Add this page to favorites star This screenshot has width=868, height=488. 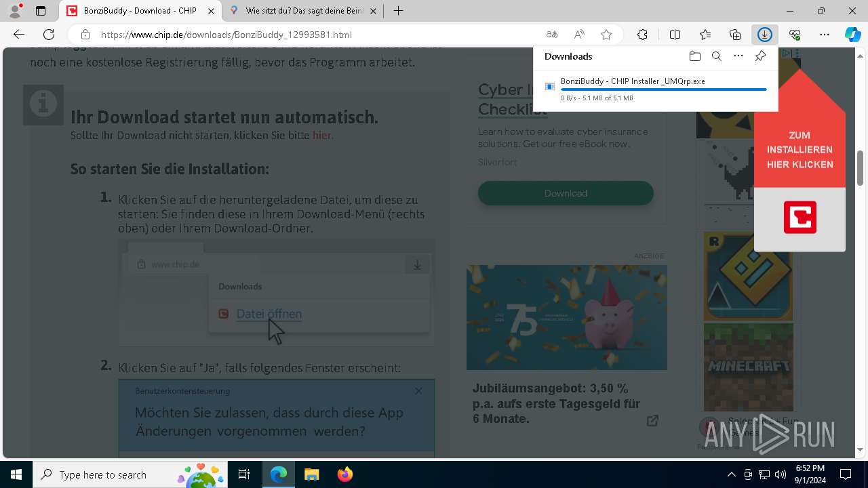coord(606,35)
